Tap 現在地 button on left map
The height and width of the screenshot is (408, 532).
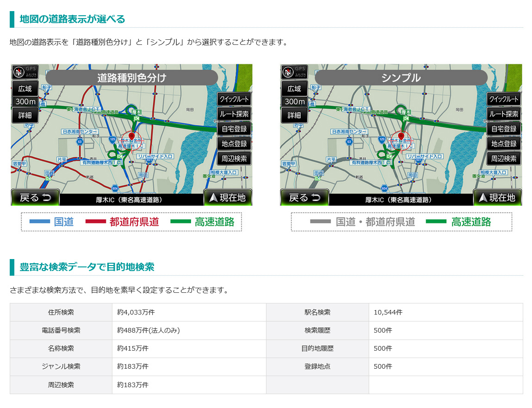point(228,198)
